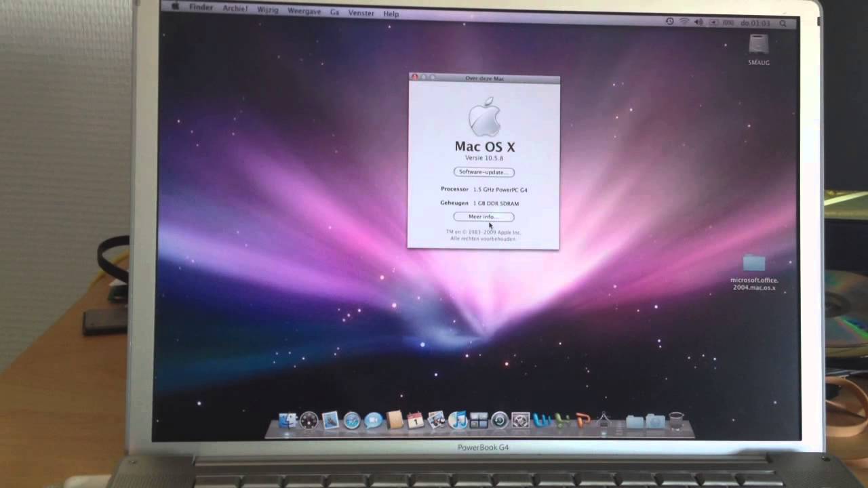
Task: Open Spaces from the Dock
Action: click(479, 421)
